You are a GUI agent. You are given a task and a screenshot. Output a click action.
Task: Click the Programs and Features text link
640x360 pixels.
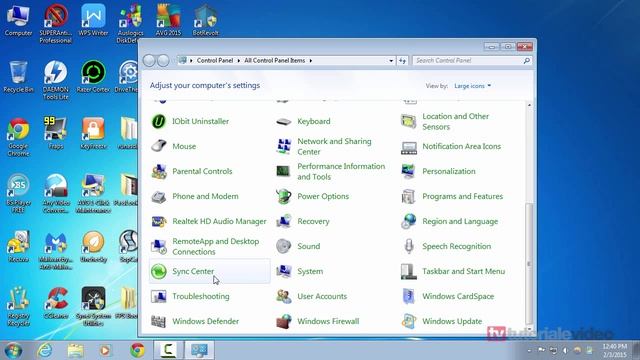(462, 196)
